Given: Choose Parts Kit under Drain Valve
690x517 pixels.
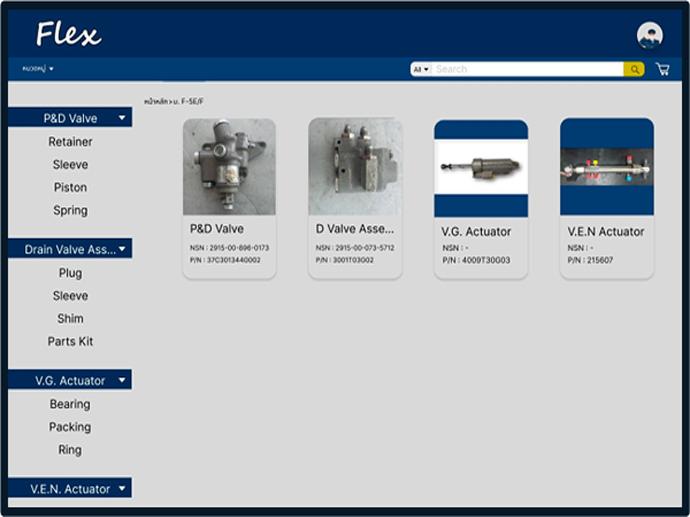Looking at the screenshot, I should tap(70, 341).
